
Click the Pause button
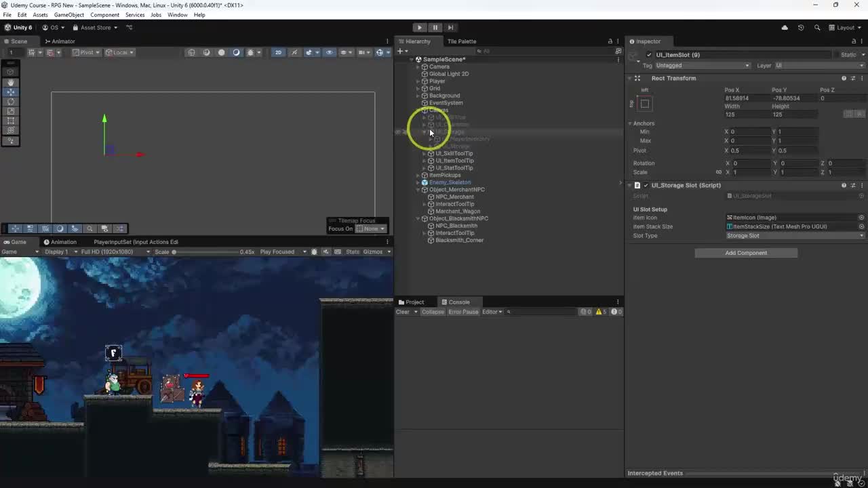(435, 28)
